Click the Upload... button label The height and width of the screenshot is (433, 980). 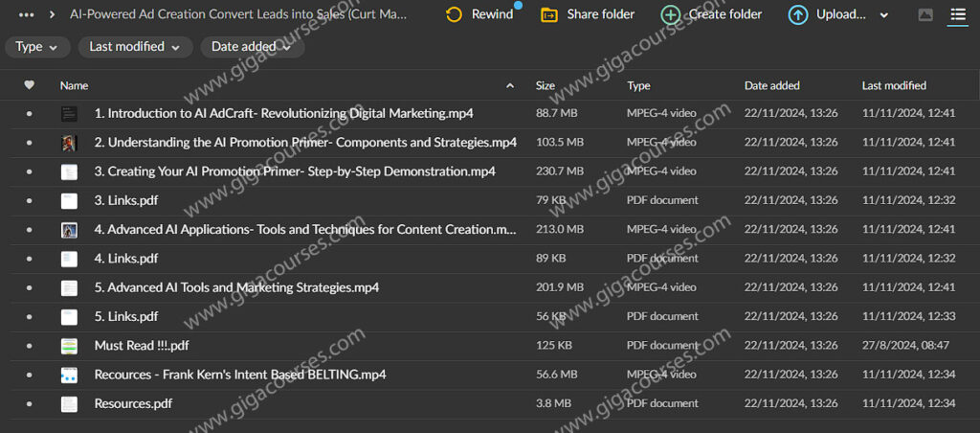[841, 15]
